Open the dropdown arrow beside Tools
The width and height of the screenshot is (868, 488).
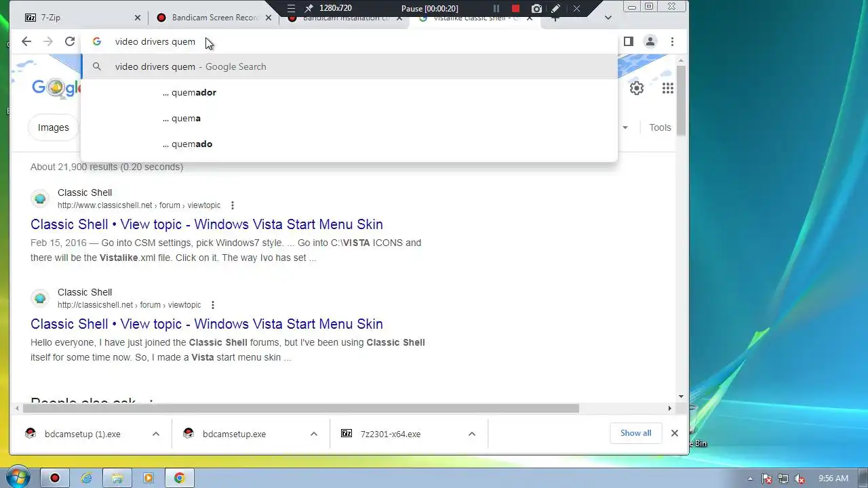point(625,127)
